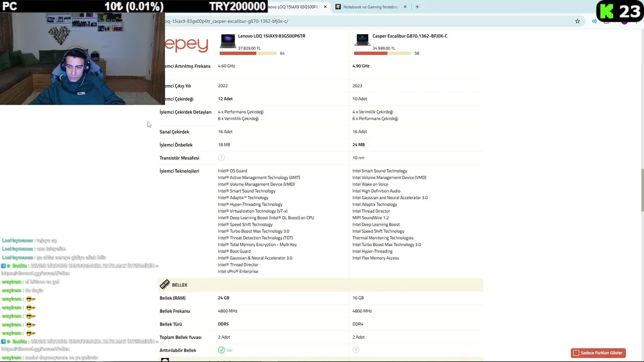
Task: Click the green check for Arttırılabilir Bellek
Action: pos(221,350)
